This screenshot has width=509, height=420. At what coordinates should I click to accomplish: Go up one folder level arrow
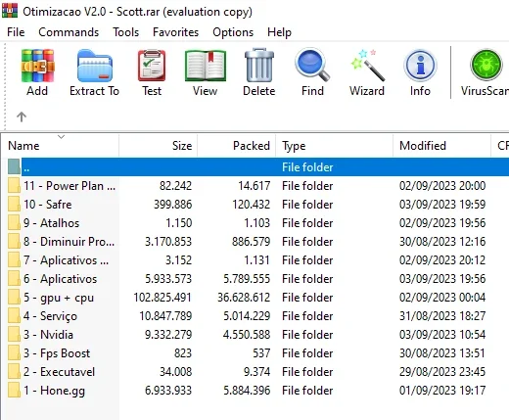click(x=22, y=117)
